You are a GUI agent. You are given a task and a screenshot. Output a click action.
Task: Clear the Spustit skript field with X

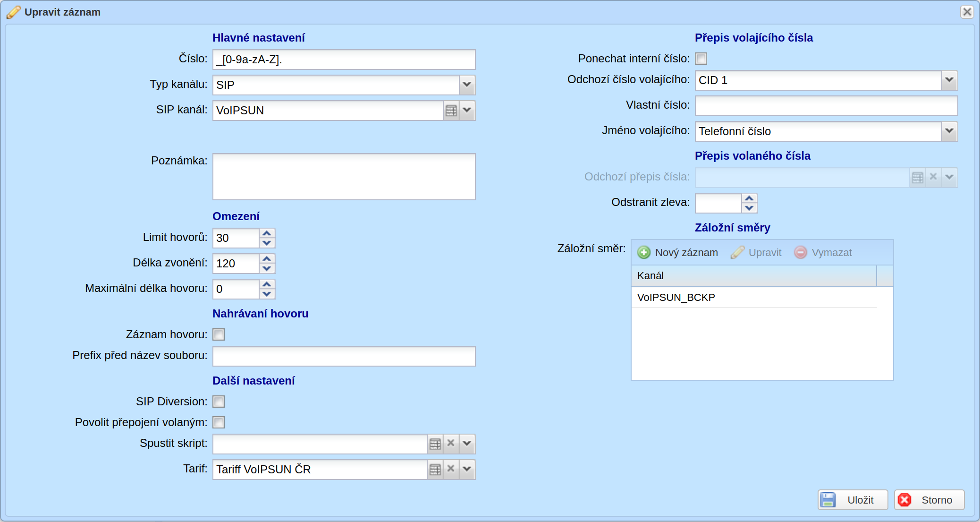[451, 444]
